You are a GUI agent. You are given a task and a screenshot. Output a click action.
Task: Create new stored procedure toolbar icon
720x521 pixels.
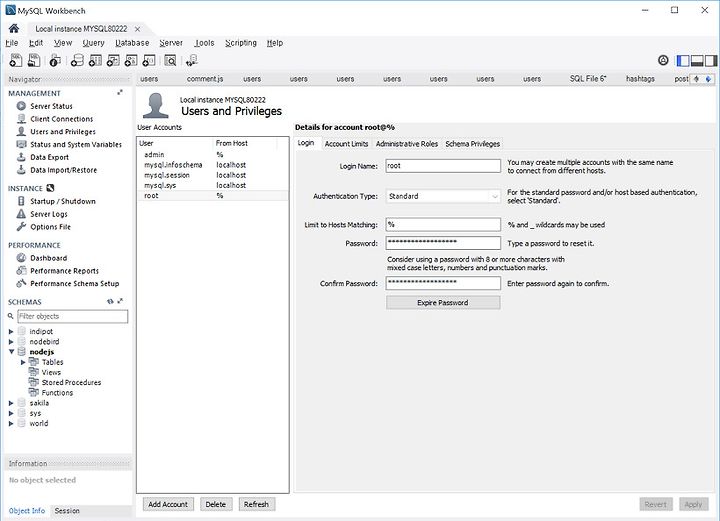pyautogui.click(x=131, y=60)
